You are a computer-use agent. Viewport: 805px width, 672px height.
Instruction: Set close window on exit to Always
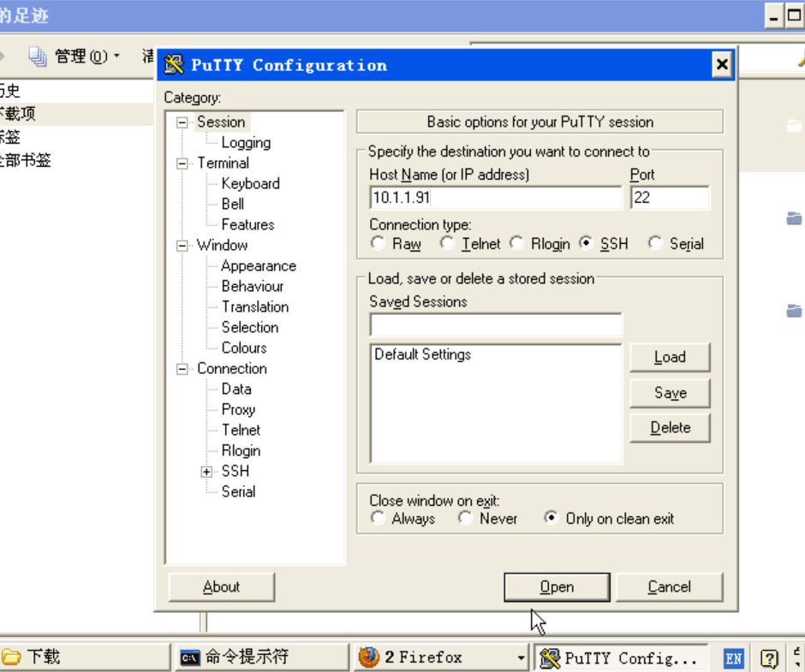click(x=378, y=517)
